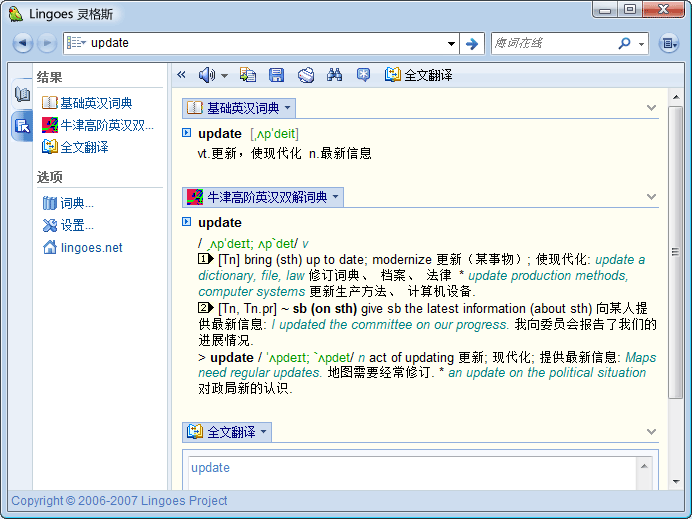
Task: Click the Copyright © 2006-2007 Lingoes Project text
Action: (x=119, y=500)
